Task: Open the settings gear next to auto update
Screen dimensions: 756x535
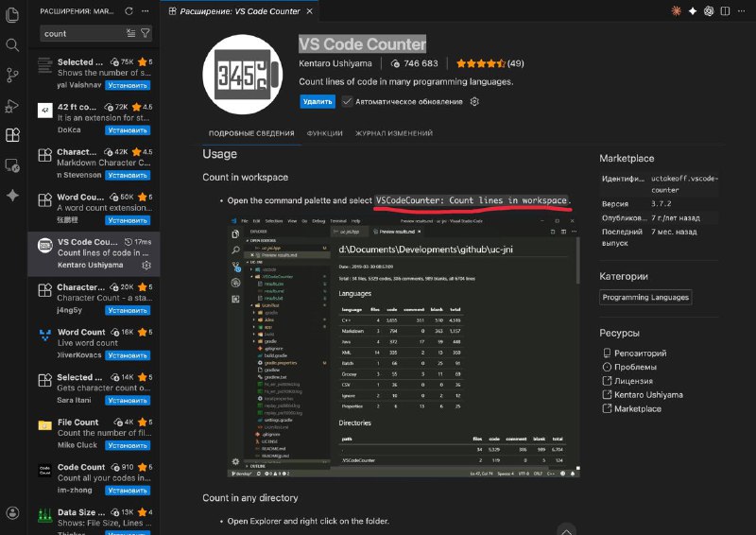Action: pyautogui.click(x=474, y=102)
